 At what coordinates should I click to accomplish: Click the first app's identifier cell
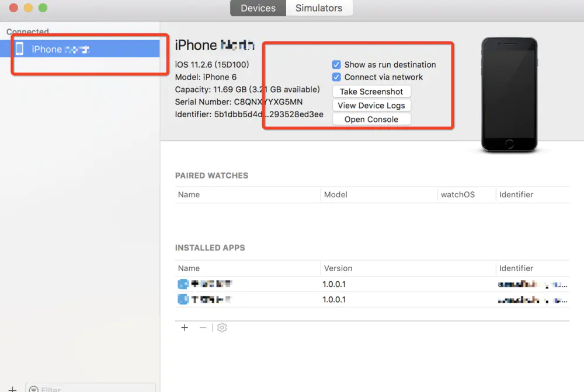click(533, 285)
